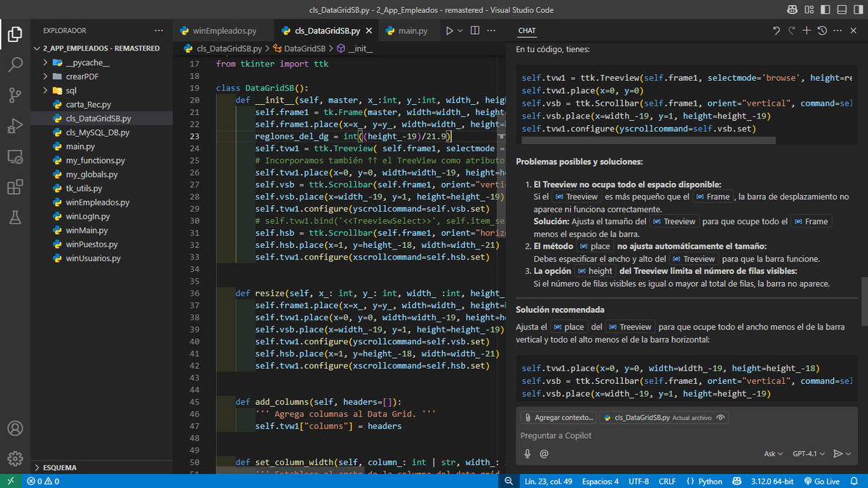Click Go Live in status bar
Screen dimensions: 868x488
[x=822, y=481]
